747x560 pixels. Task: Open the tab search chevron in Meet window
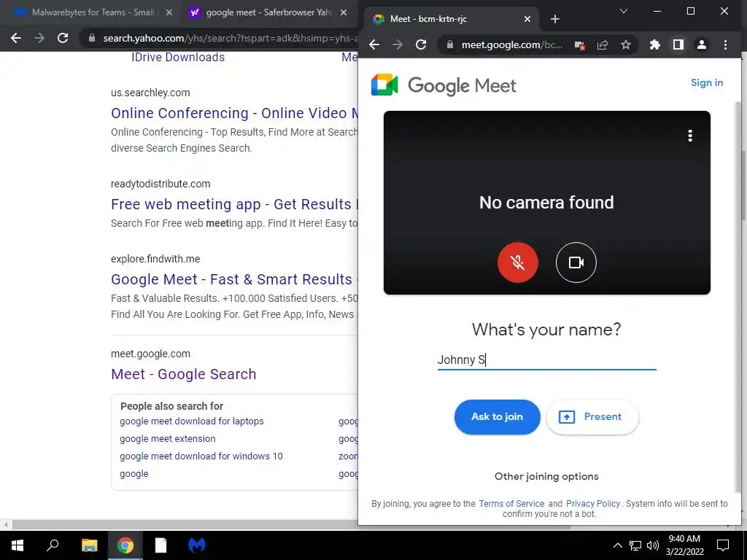623,11
